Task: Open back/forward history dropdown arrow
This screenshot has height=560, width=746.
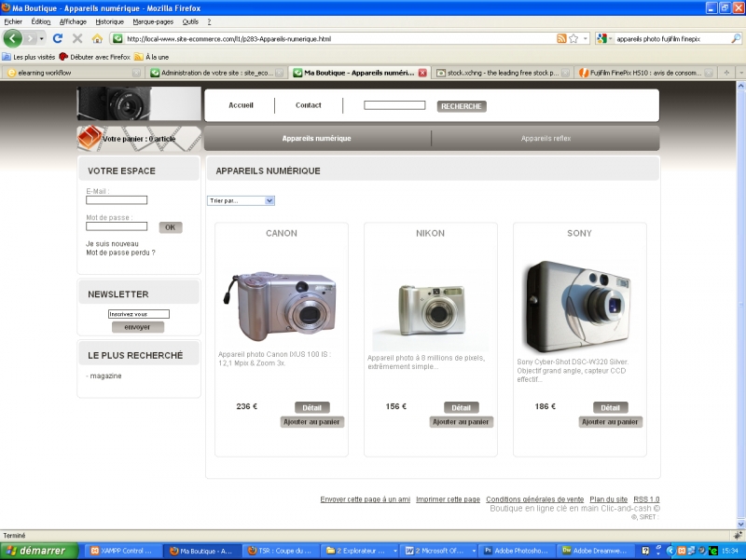Action: [42, 38]
